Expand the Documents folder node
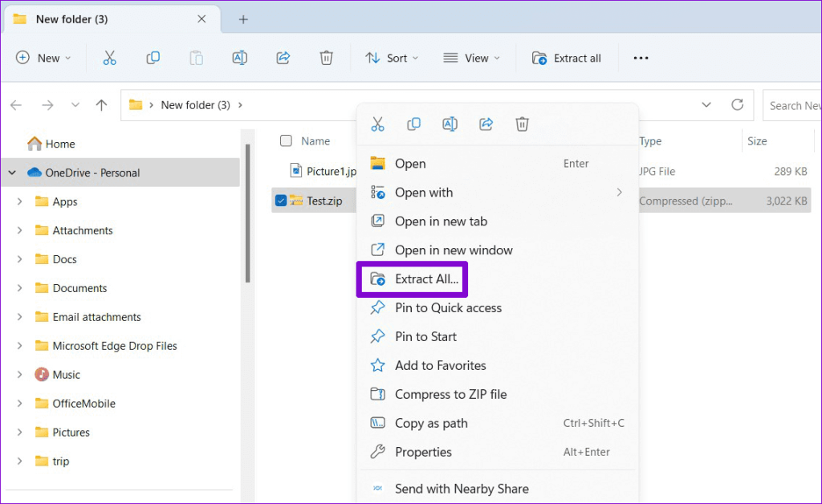 19,287
